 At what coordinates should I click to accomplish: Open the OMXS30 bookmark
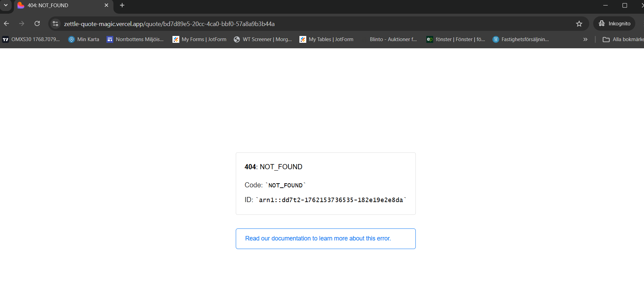tap(31, 39)
